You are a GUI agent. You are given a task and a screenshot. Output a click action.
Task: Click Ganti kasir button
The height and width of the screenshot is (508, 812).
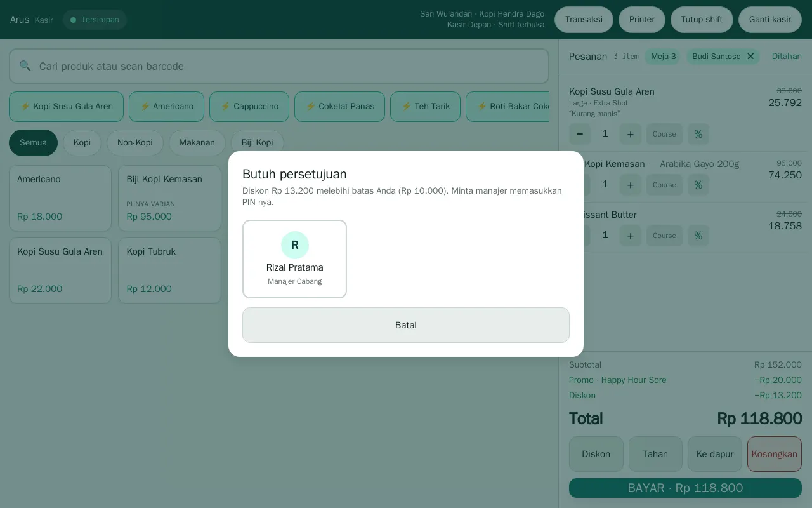coord(770,20)
